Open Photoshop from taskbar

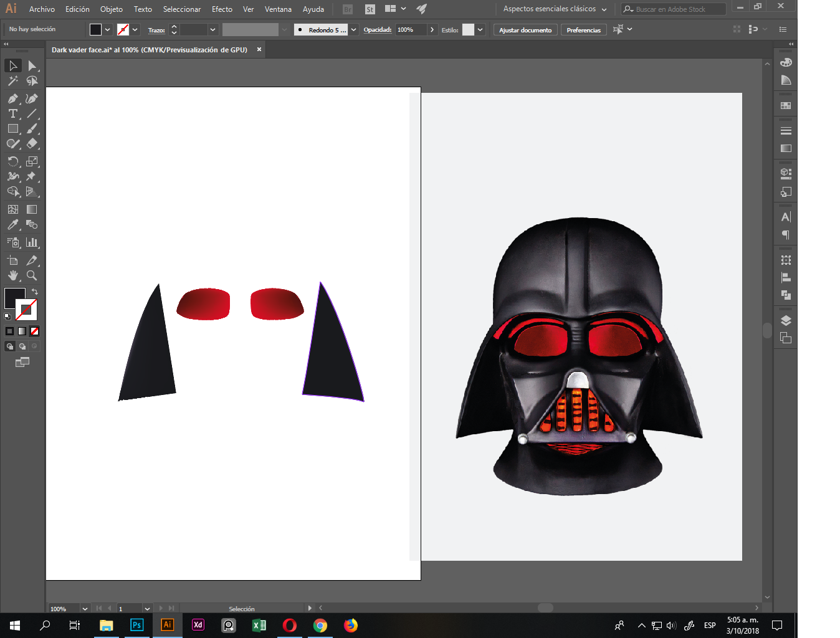(136, 625)
